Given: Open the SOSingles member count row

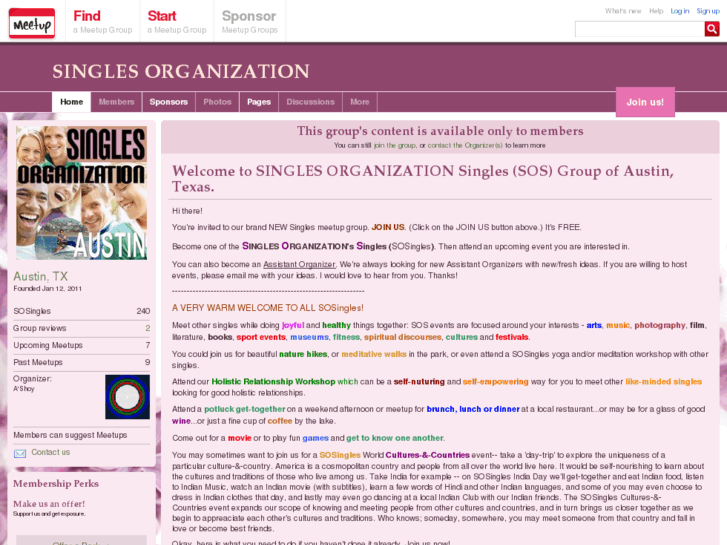Looking at the screenshot, I should 82,311.
